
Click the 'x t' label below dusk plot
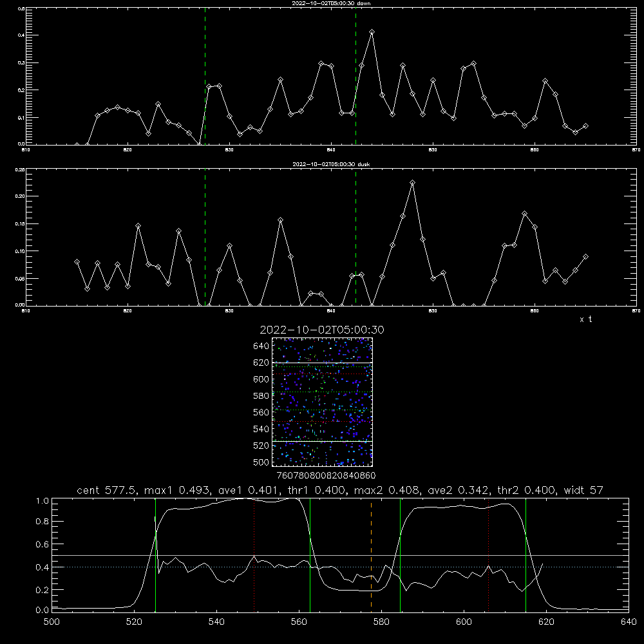(585, 319)
